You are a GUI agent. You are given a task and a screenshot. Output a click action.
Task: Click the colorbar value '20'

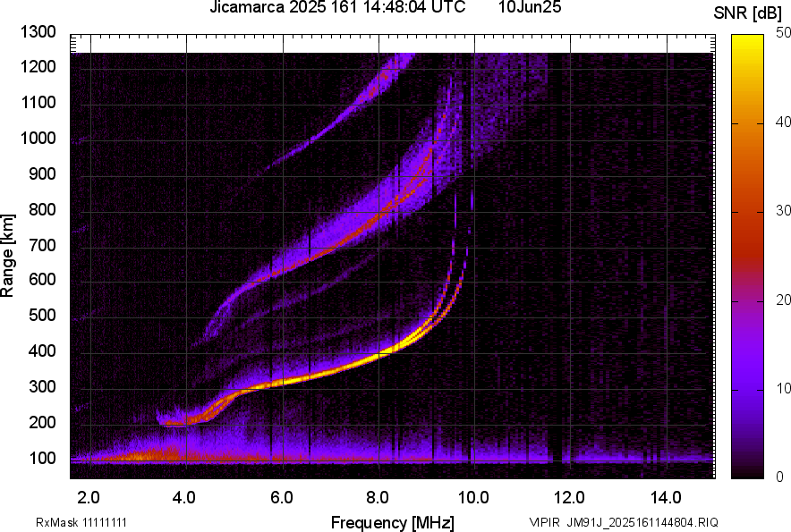pos(784,300)
